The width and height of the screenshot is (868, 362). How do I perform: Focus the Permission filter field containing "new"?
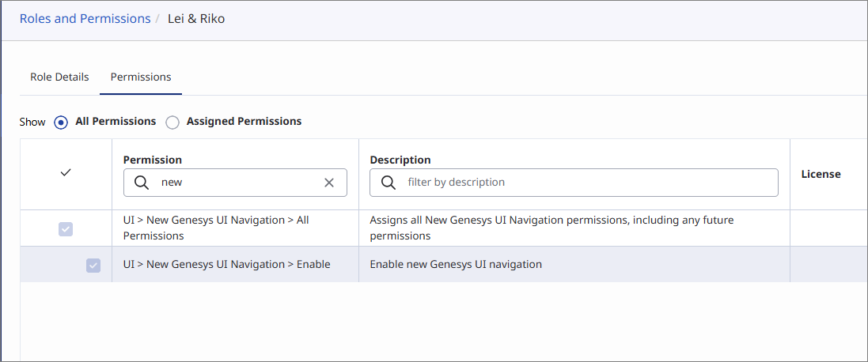coord(237,183)
